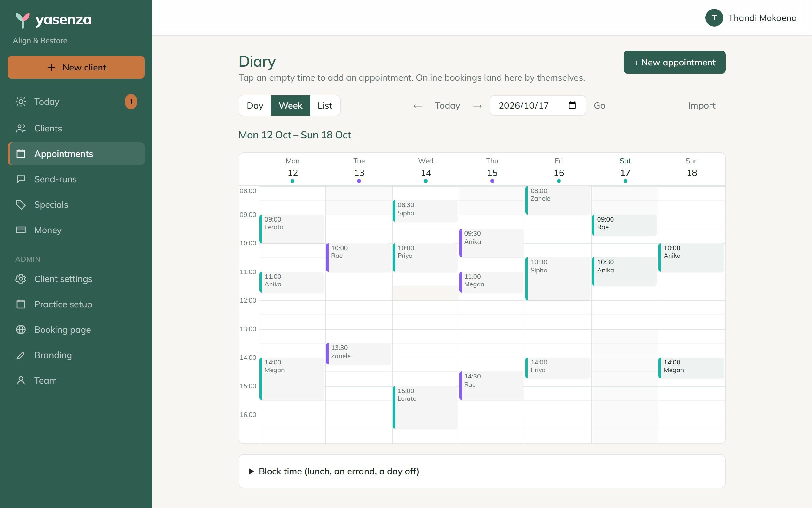Viewport: 812px width, 508px height.
Task: Switch to List view
Action: (325, 105)
